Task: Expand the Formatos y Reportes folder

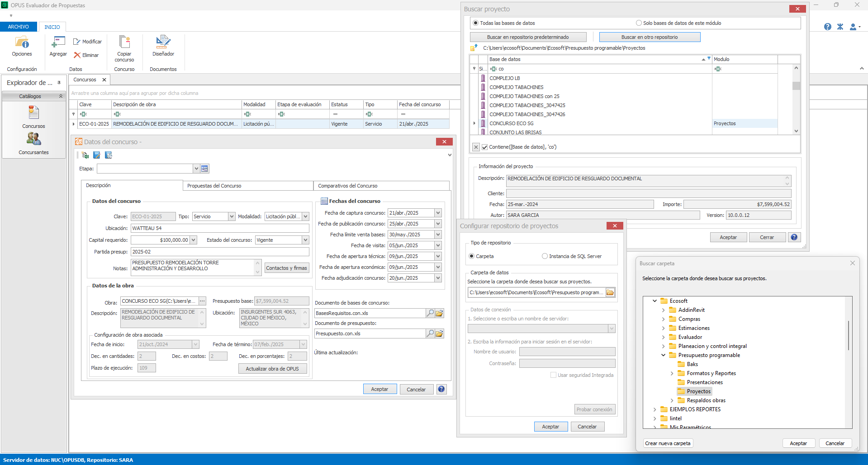Action: pyautogui.click(x=672, y=373)
